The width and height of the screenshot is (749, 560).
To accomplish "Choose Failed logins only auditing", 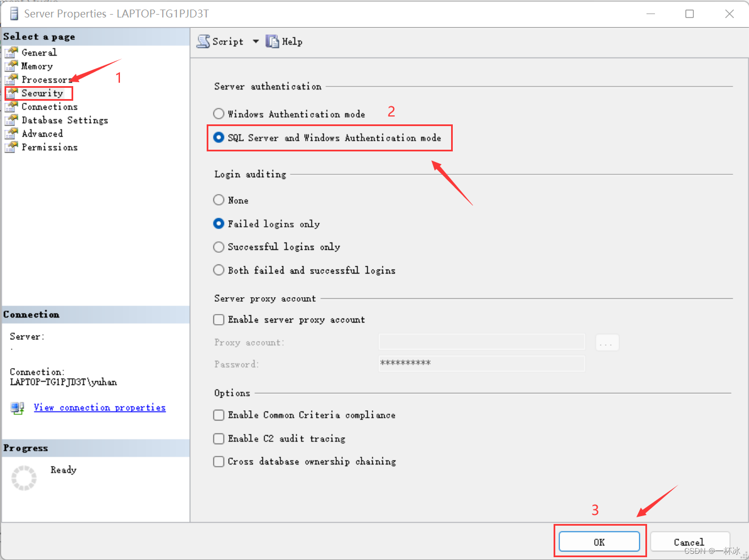I will tap(219, 223).
